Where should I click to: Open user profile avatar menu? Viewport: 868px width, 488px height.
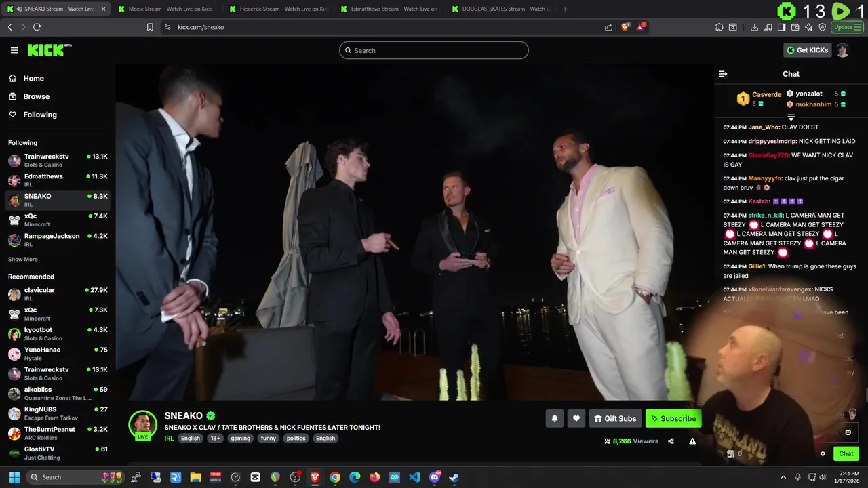tap(842, 50)
